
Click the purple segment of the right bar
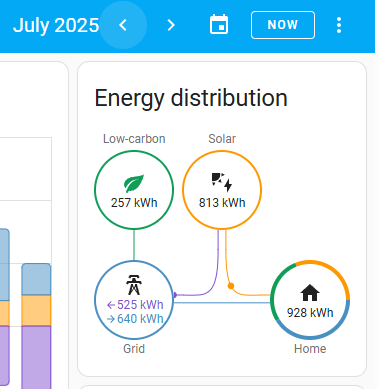pyautogui.click(x=36, y=357)
